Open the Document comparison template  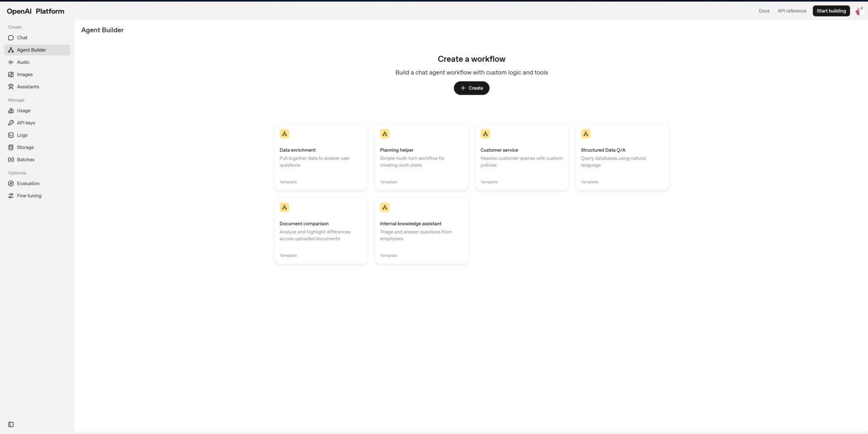pos(321,230)
